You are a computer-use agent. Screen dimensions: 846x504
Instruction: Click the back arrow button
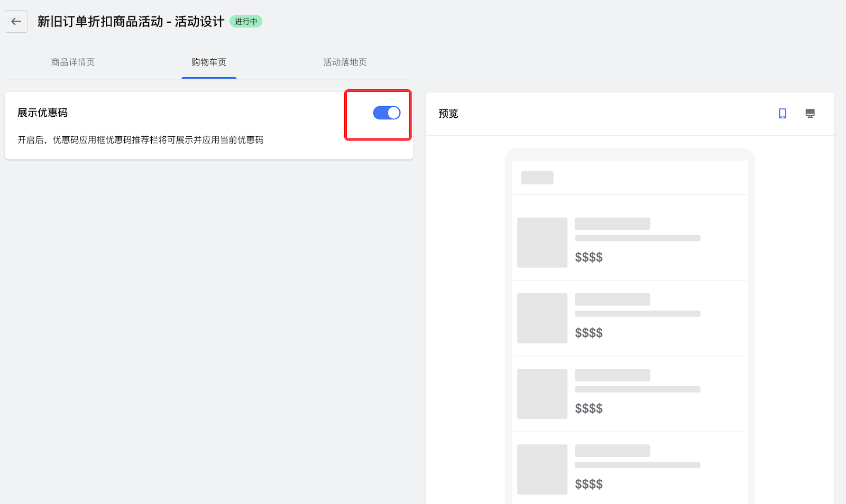click(x=16, y=22)
